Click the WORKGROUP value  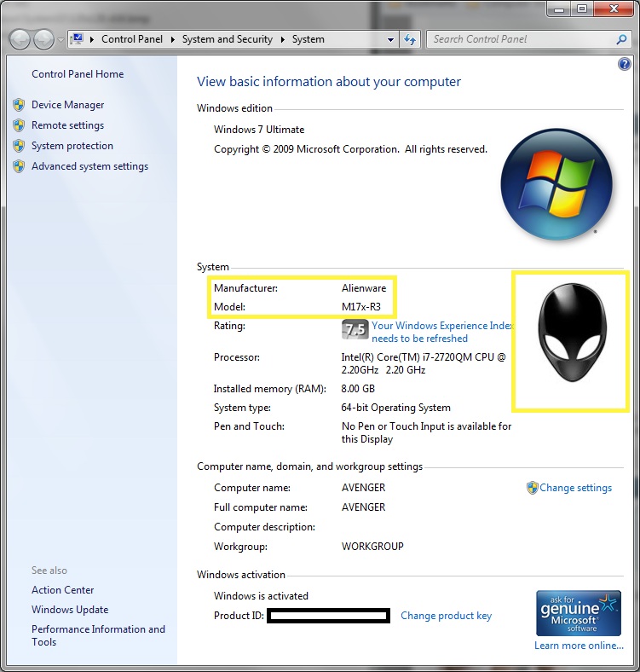click(x=372, y=547)
